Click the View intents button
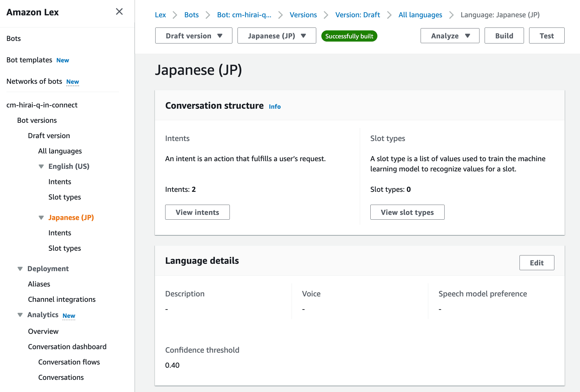This screenshot has height=392, width=580. 197,212
